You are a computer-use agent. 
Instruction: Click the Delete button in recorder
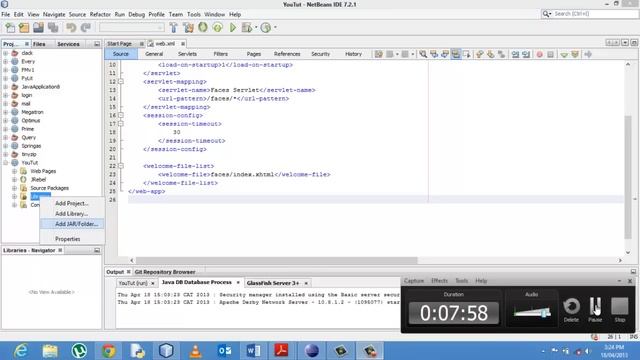click(571, 310)
